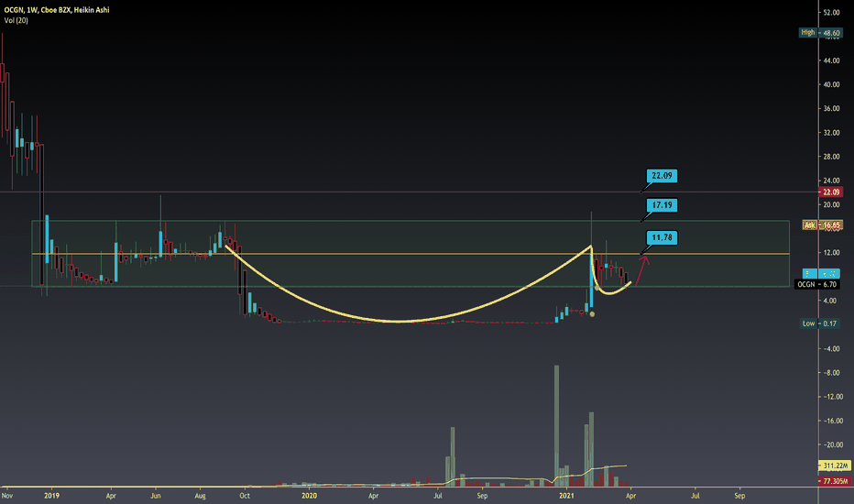This screenshot has height=504, width=854.
Task: Click the Low 0.17 price label
Action: [820, 323]
